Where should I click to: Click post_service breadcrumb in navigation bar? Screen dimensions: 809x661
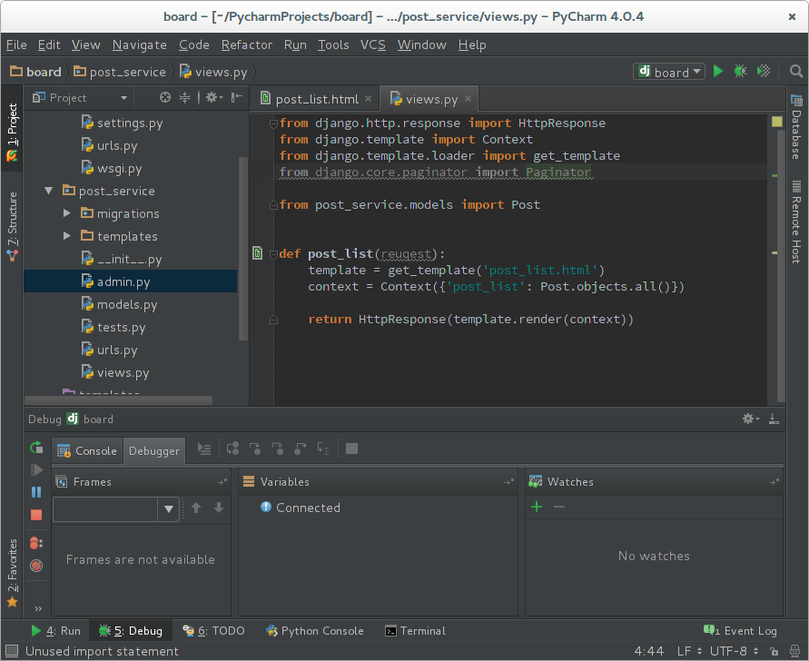click(121, 72)
